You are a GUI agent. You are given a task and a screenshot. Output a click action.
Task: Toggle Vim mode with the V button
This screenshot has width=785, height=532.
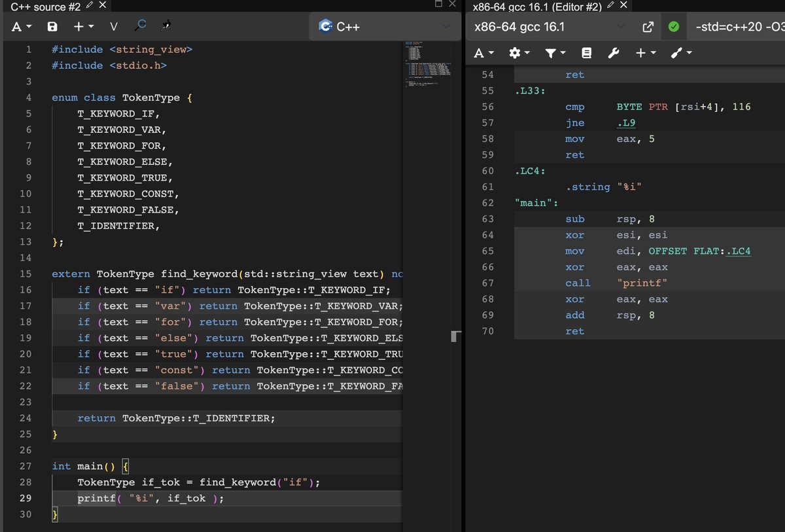coord(114,27)
